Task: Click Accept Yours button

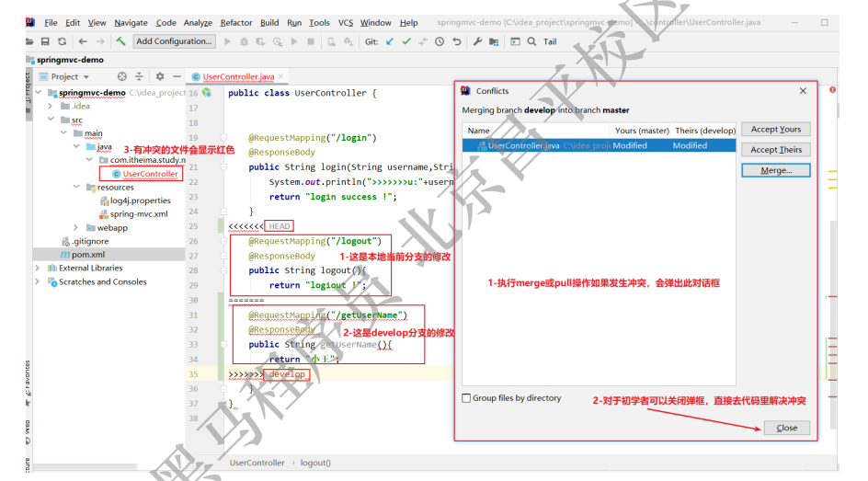Action: pyautogui.click(x=775, y=129)
